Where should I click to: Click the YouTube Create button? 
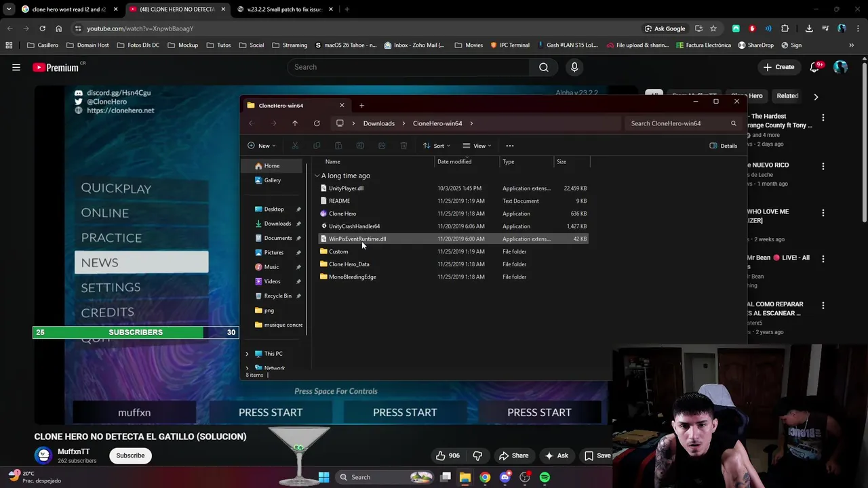point(778,67)
